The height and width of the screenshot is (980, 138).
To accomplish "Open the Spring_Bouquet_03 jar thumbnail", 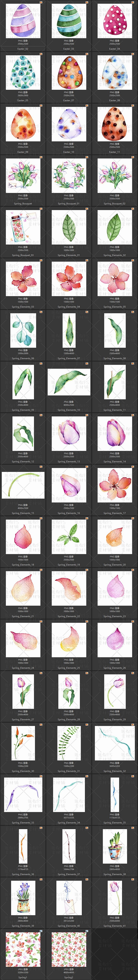I will point(23,227).
